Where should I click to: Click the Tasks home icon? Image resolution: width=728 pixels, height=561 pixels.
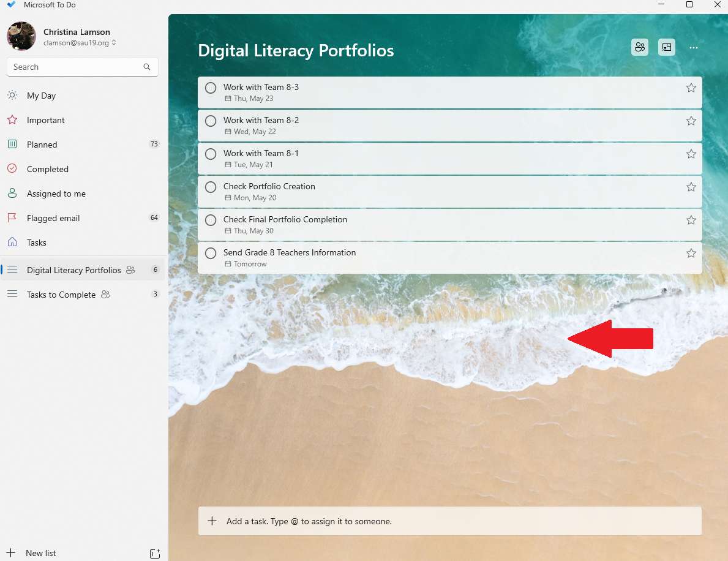pos(12,242)
